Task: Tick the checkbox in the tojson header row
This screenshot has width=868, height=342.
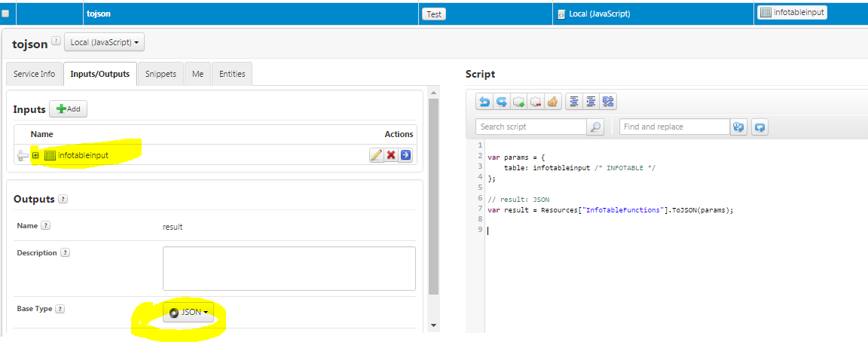Action: 5,14
